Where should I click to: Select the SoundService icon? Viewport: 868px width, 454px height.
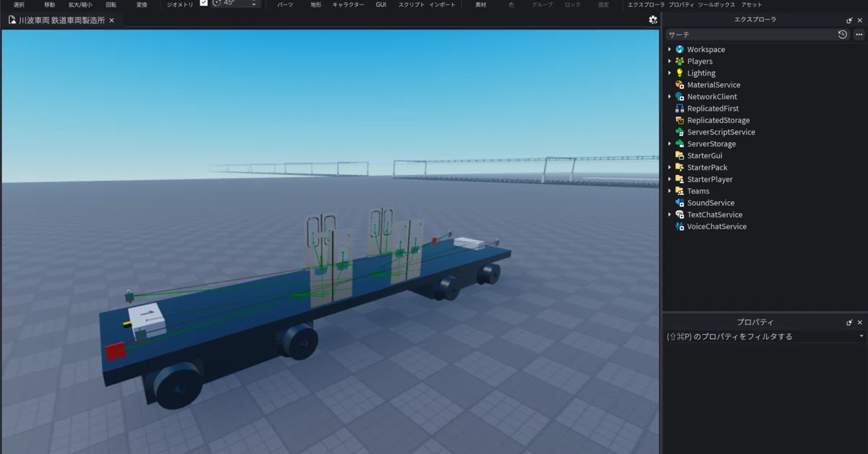(679, 203)
